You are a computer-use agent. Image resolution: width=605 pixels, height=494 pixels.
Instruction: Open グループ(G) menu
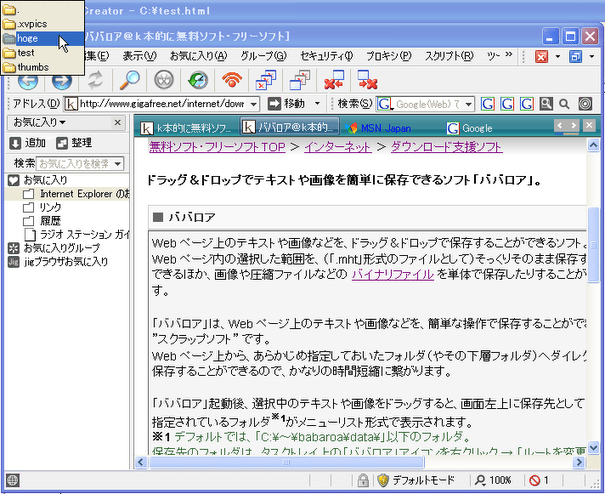[264, 56]
